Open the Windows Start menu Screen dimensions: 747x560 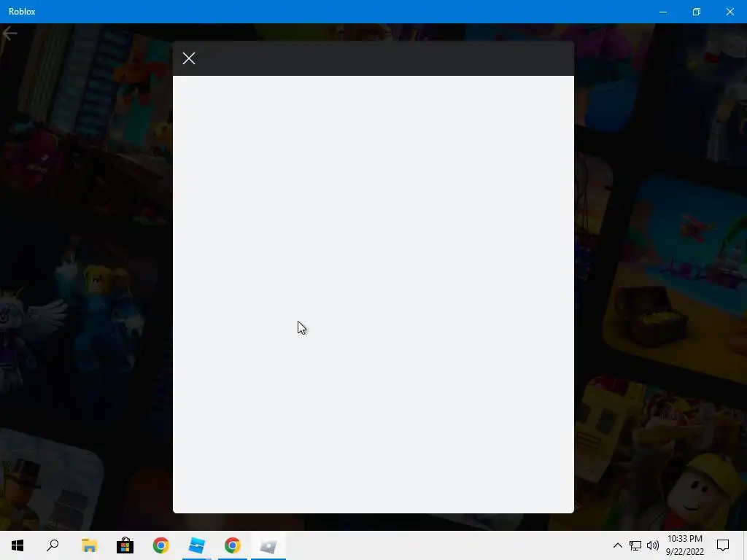point(18,545)
